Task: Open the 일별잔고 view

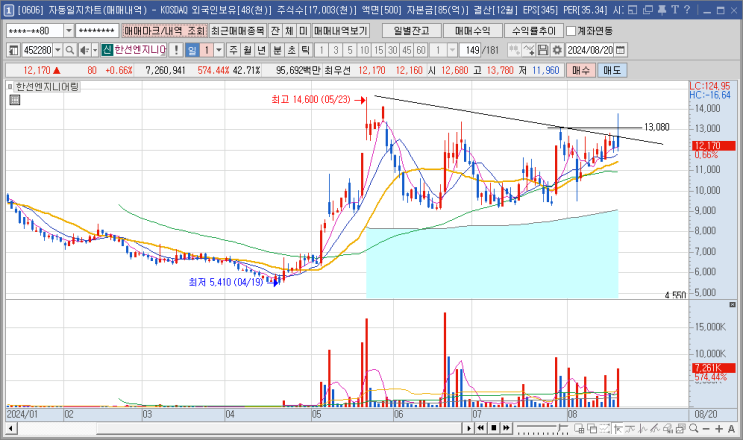Action: point(411,31)
